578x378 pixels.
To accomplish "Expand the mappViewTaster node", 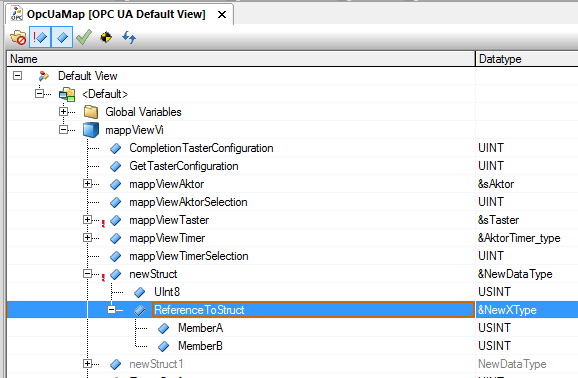I will coord(87,220).
